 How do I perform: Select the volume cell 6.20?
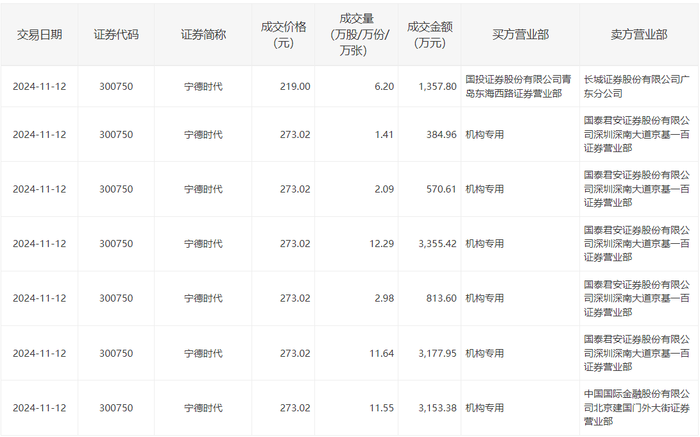click(384, 87)
